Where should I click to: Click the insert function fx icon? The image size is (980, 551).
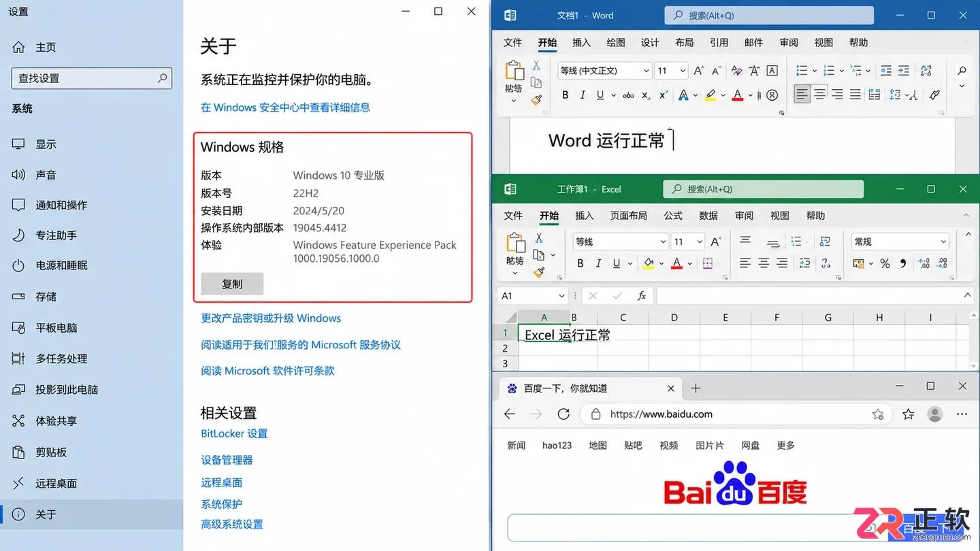coord(641,296)
